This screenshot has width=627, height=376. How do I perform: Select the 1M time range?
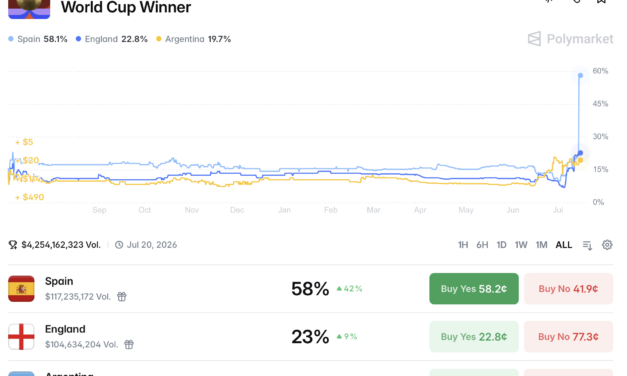pos(541,245)
